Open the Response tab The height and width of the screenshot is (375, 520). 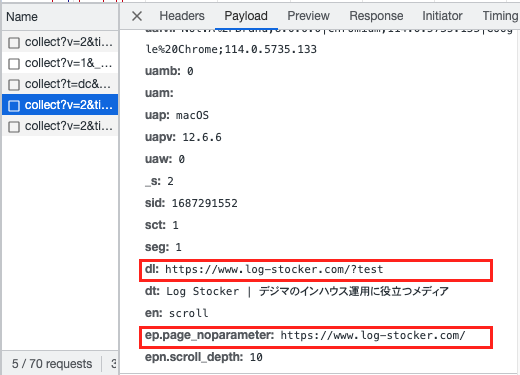(376, 16)
